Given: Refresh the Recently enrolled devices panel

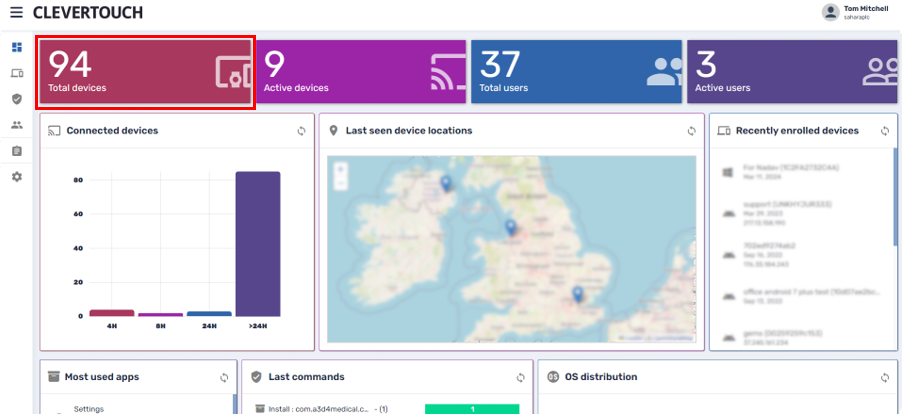Looking at the screenshot, I should [885, 131].
